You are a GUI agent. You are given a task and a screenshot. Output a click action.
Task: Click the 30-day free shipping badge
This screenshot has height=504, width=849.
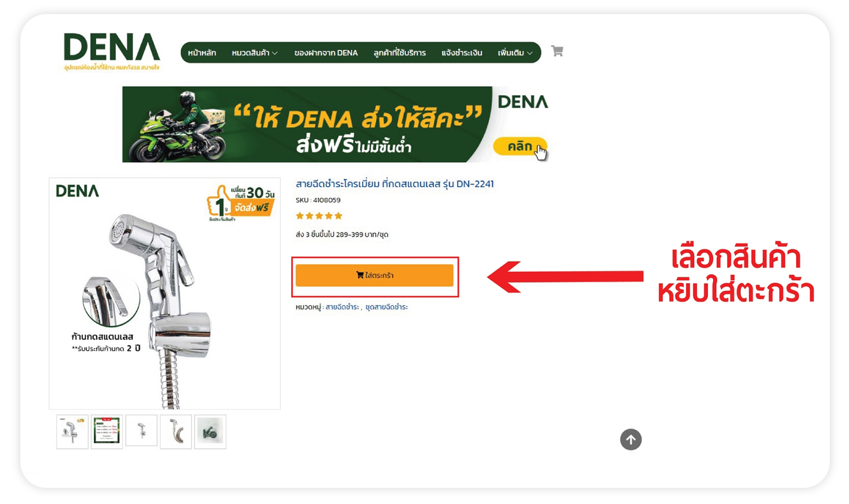pos(241,203)
